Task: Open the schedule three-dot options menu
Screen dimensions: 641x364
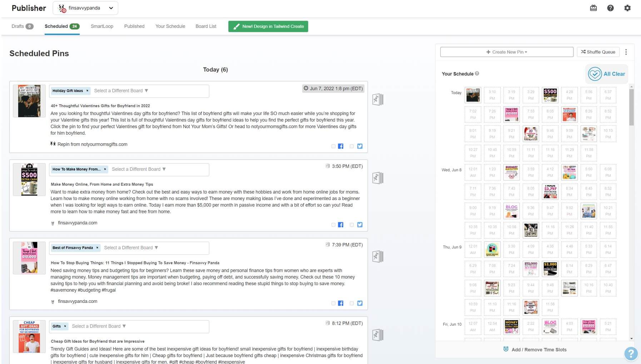Action: (626, 52)
